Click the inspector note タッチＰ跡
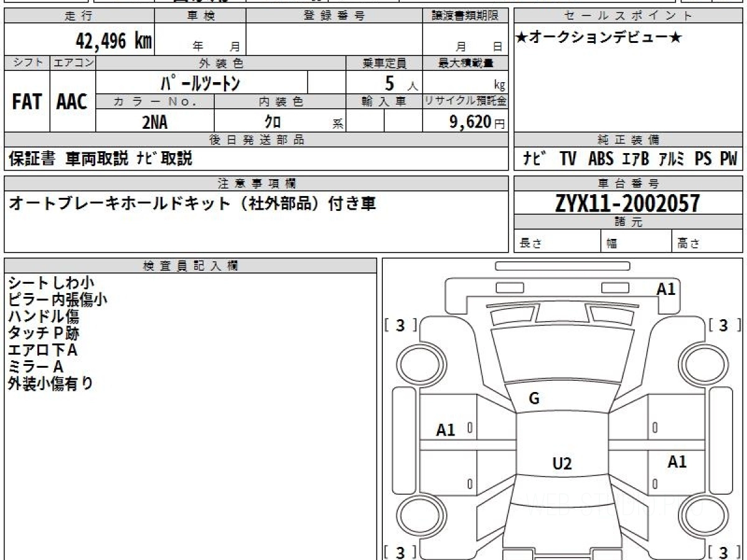Screen dimensions: 747x560 pos(44,334)
